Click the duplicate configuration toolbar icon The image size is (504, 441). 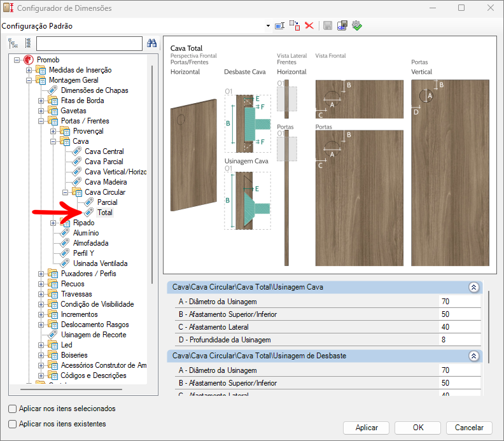coord(295,25)
